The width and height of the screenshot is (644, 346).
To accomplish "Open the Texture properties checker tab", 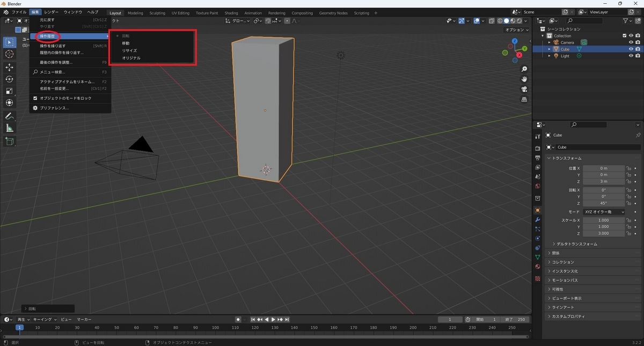I will pyautogui.click(x=537, y=278).
